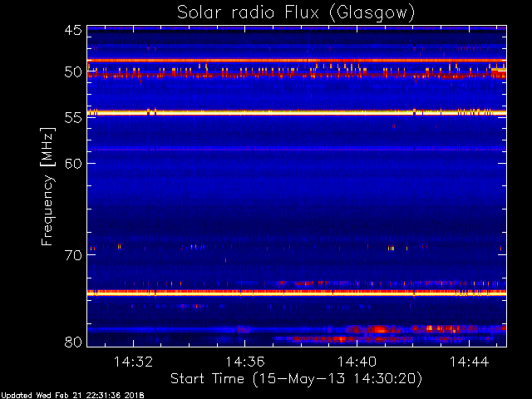Click the plot title "Solar radio Flux (Glasgow)"
This screenshot has width=532, height=399.
296,13
